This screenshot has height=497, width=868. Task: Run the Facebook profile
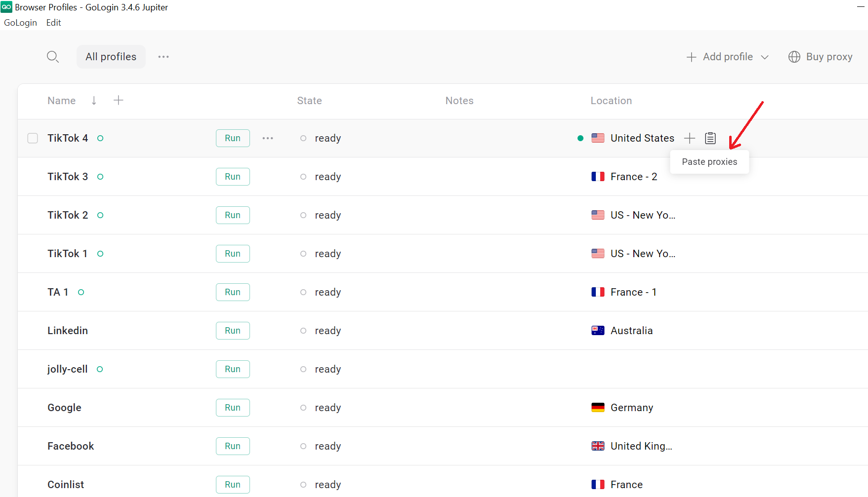[233, 446]
